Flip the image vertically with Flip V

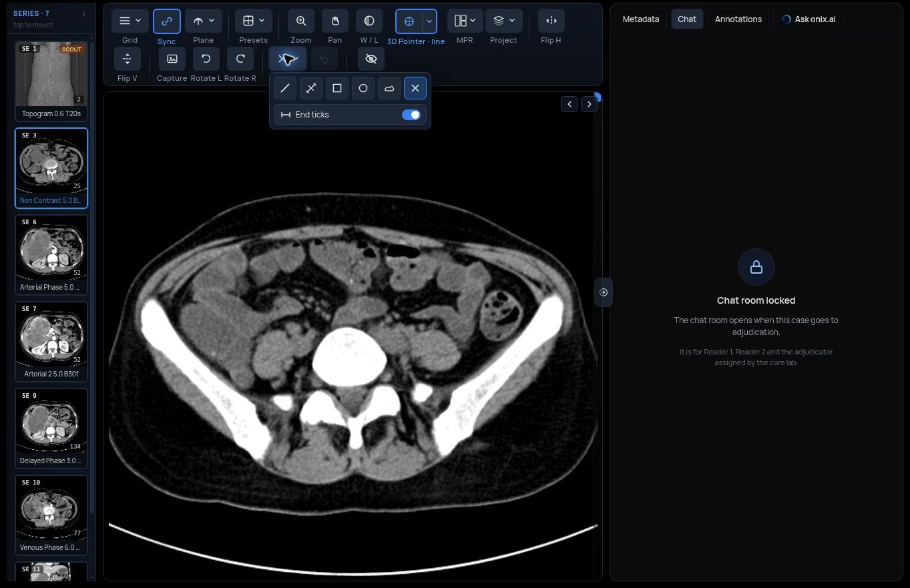click(127, 59)
